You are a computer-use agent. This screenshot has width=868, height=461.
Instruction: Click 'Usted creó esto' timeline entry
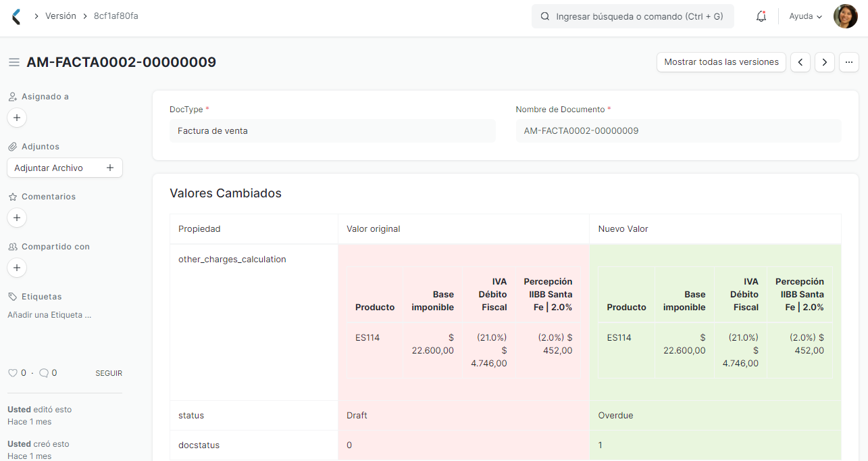pyautogui.click(x=39, y=444)
